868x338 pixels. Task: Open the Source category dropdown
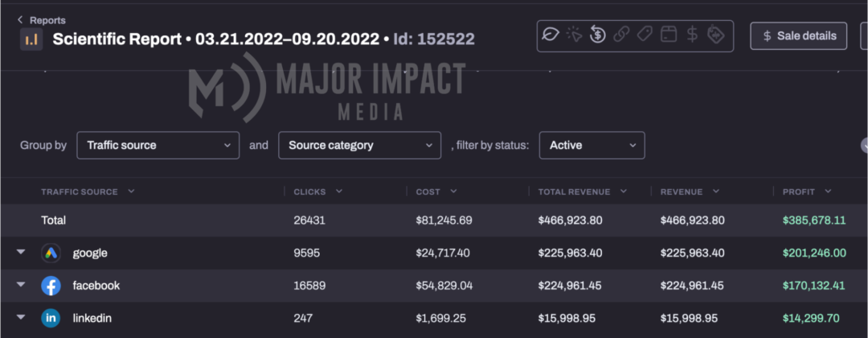360,145
